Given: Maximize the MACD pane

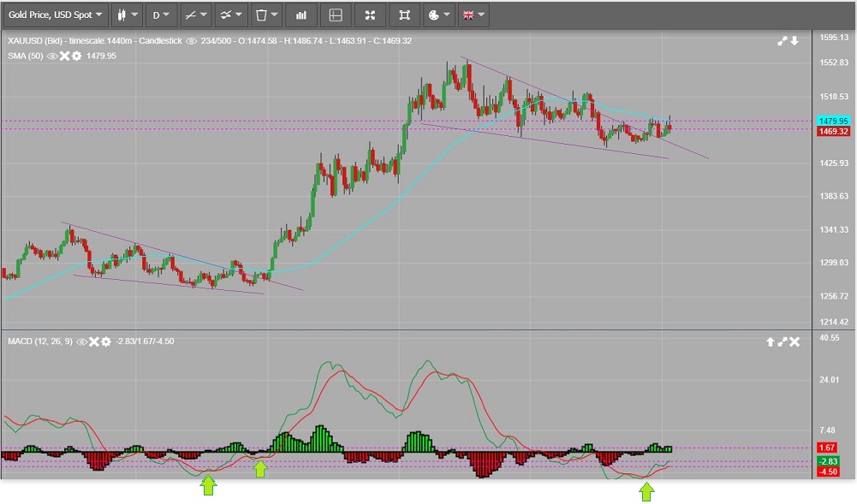Looking at the screenshot, I should 783,341.
